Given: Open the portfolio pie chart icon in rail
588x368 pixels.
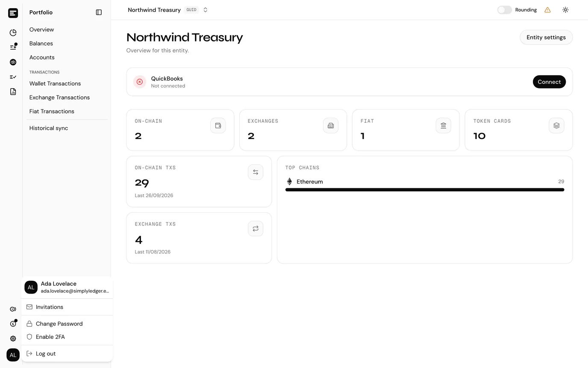Looking at the screenshot, I should click(13, 33).
